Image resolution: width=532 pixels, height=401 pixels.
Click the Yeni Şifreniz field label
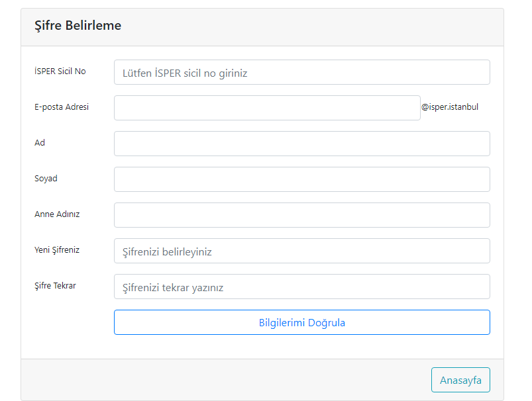tap(56, 249)
